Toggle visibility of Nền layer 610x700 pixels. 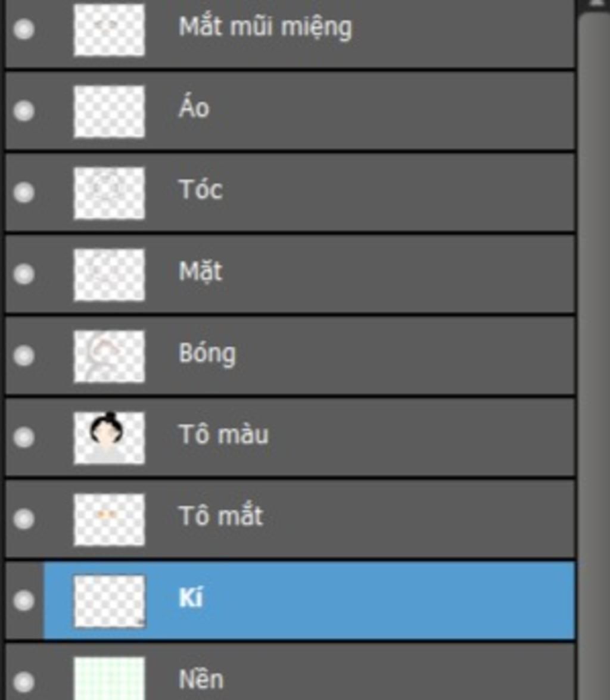tap(24, 681)
